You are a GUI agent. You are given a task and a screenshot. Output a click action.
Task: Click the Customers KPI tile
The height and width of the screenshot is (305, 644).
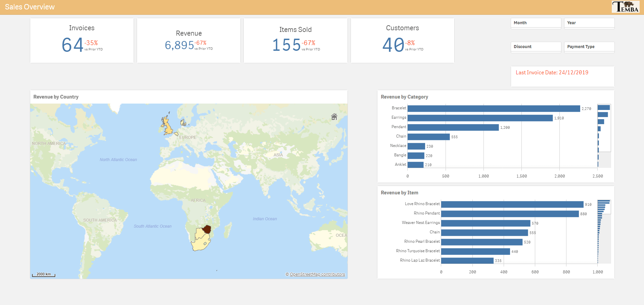(402, 40)
